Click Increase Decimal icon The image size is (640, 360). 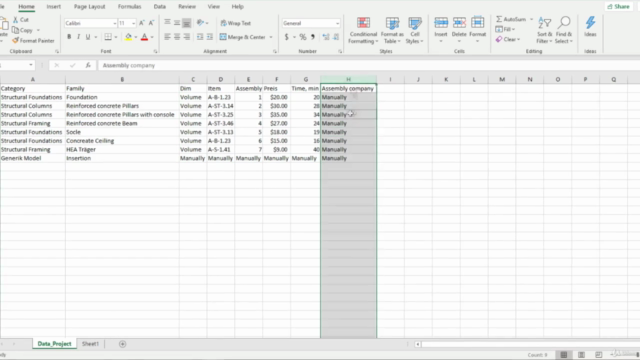326,37
